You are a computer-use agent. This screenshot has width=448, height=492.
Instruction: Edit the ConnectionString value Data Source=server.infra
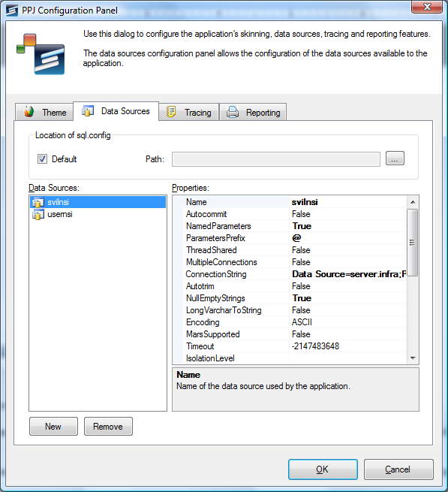point(348,274)
